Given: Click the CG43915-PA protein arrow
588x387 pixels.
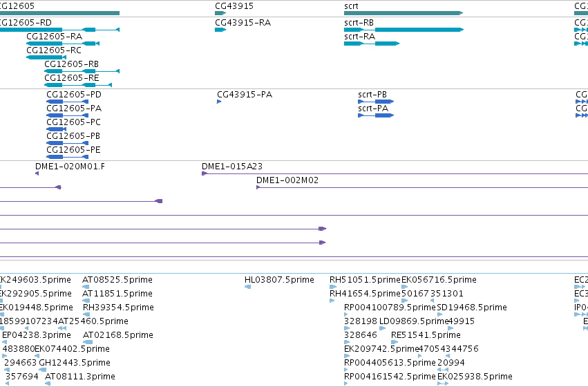Looking at the screenshot, I should coord(219,102).
